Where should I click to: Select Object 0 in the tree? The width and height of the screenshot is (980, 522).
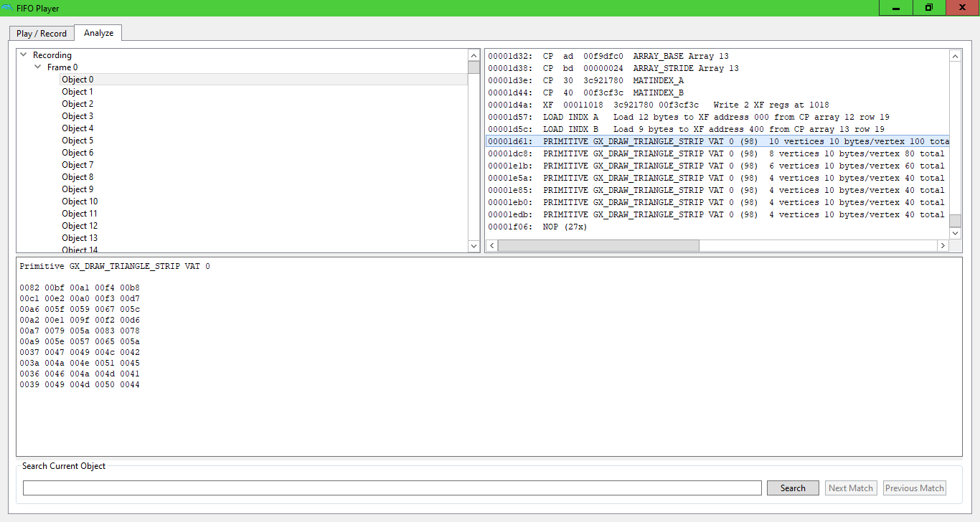click(77, 80)
